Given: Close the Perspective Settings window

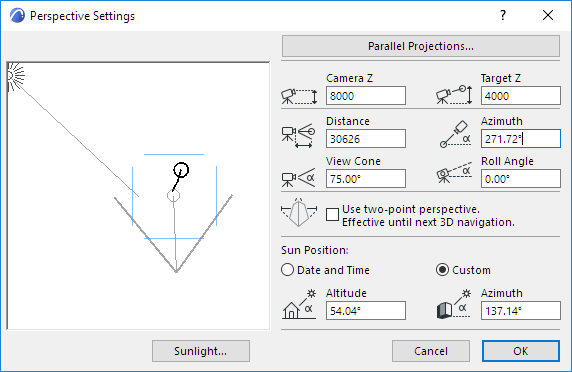Looking at the screenshot, I should (x=548, y=15).
